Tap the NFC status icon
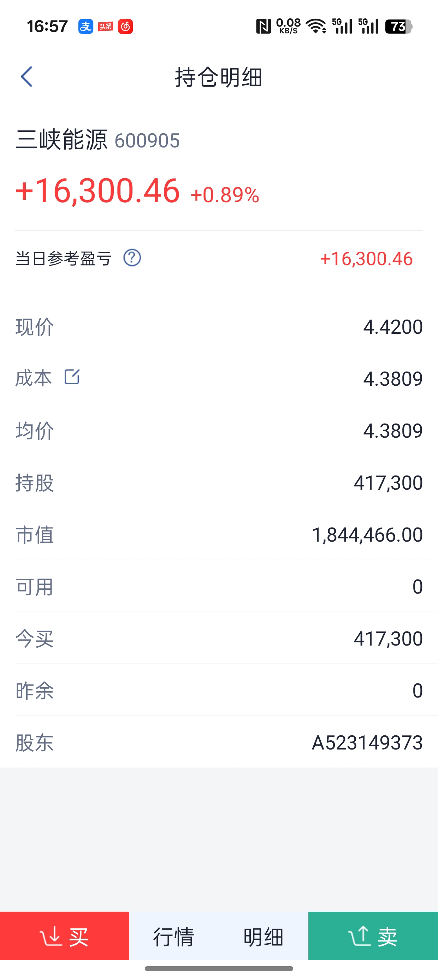 [x=264, y=27]
